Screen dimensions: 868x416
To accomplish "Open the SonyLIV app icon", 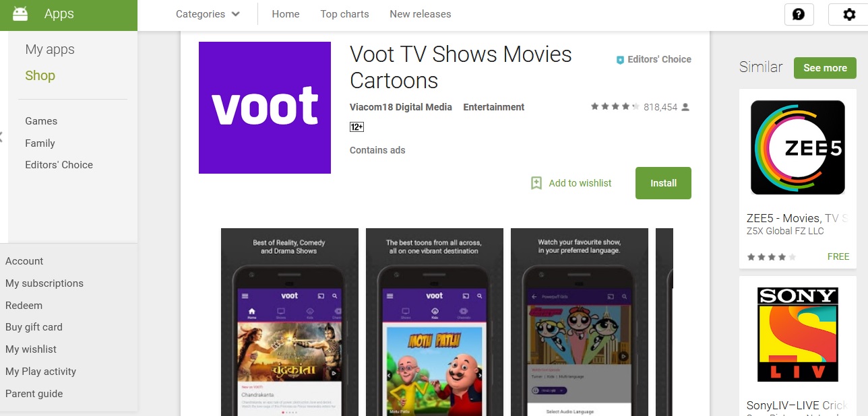I will pyautogui.click(x=798, y=335).
